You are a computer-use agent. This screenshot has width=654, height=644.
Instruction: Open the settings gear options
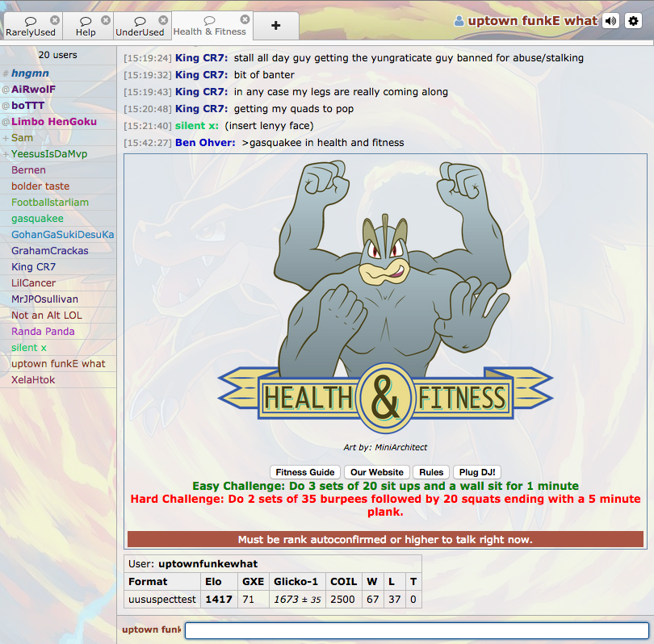633,21
